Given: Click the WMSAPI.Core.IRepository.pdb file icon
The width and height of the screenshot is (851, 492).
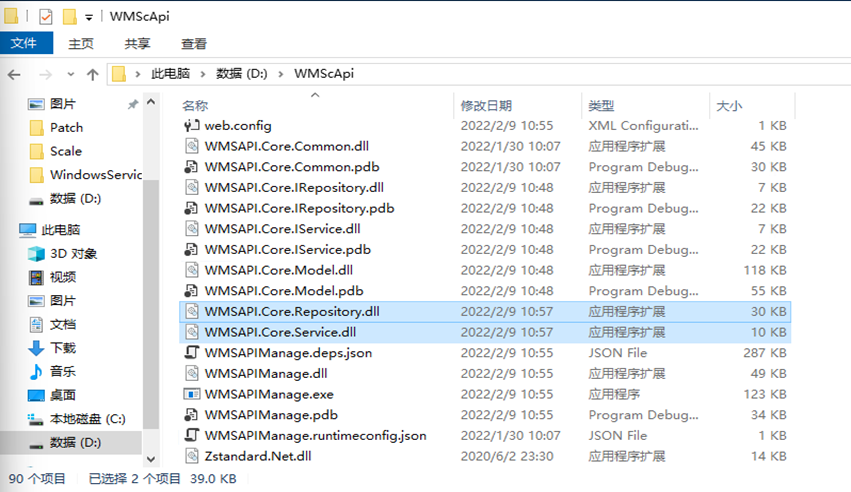Looking at the screenshot, I should (192, 208).
